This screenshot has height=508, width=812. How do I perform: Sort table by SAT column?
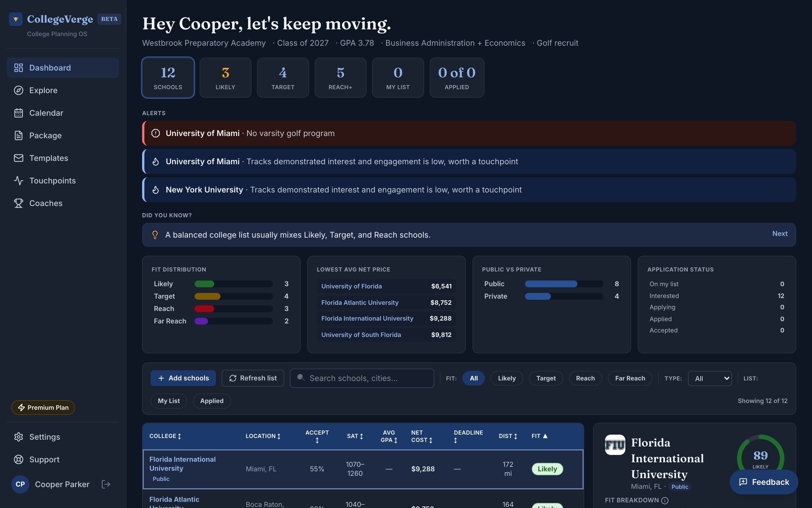click(355, 436)
